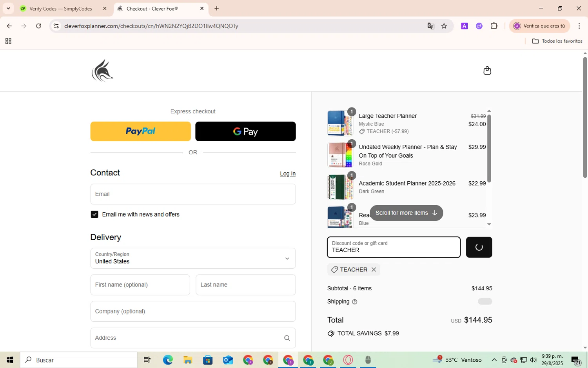
Task: Click the discount apply button with spinner
Action: pos(479,247)
